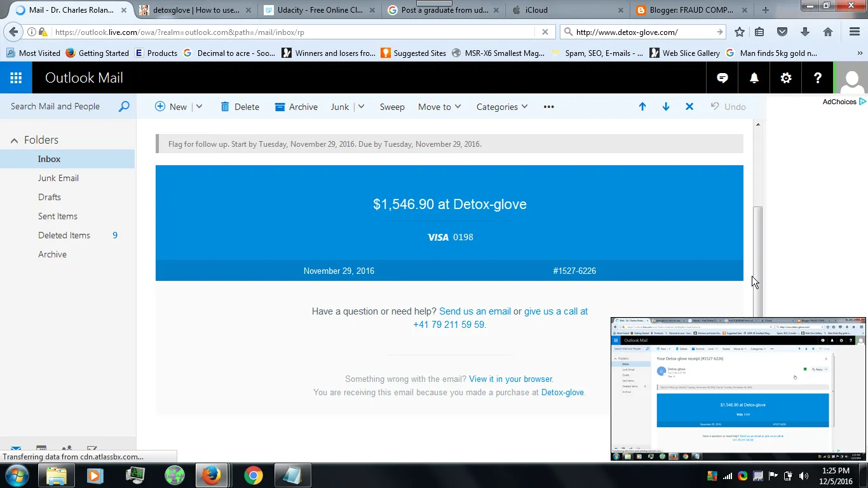
Task: Open the account profile picture
Action: [x=852, y=78]
